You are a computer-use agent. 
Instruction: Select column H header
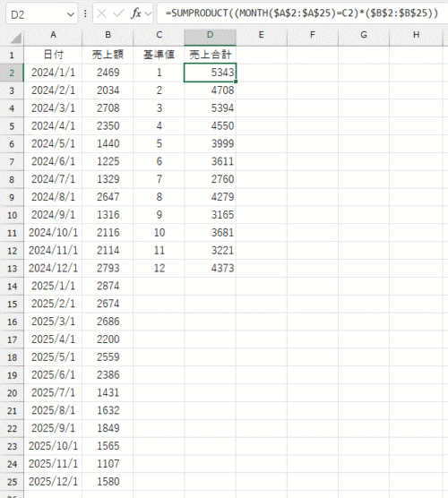tap(417, 35)
